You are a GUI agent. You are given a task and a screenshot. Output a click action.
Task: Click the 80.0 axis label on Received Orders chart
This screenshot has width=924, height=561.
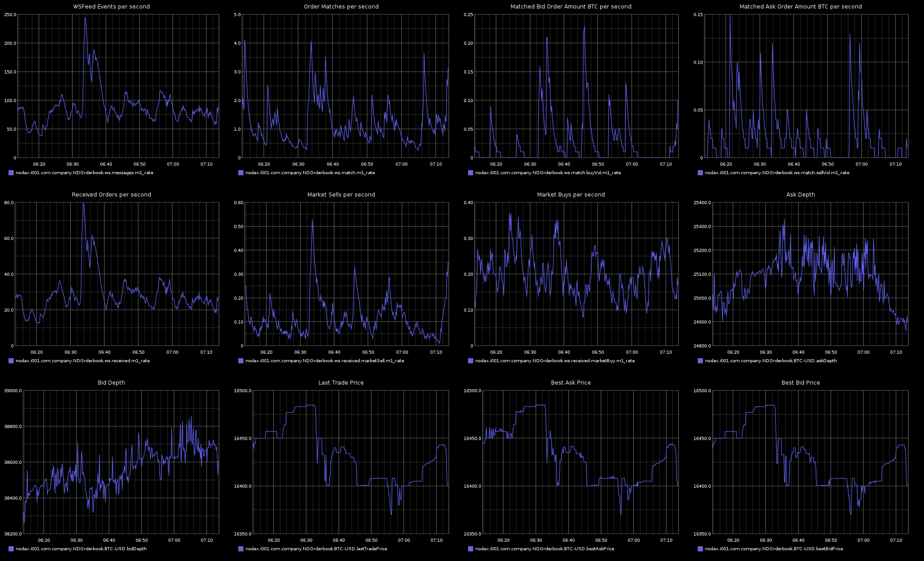pyautogui.click(x=9, y=203)
